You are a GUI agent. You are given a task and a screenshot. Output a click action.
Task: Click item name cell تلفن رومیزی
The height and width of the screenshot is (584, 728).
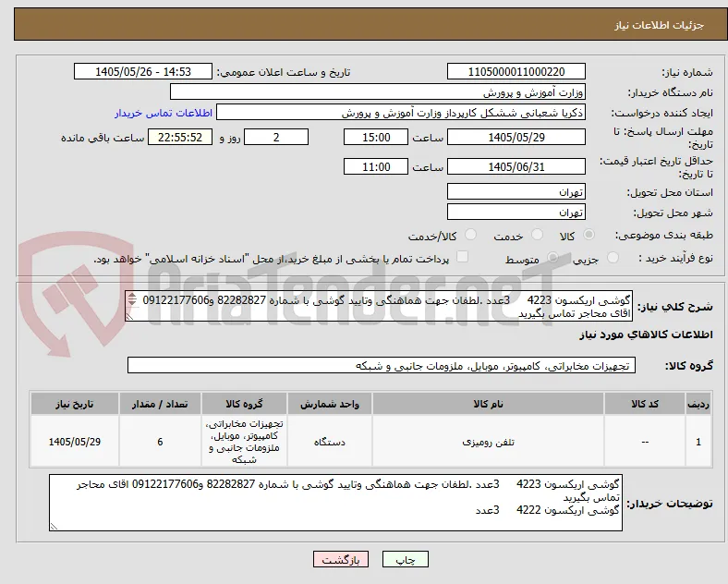(488, 442)
